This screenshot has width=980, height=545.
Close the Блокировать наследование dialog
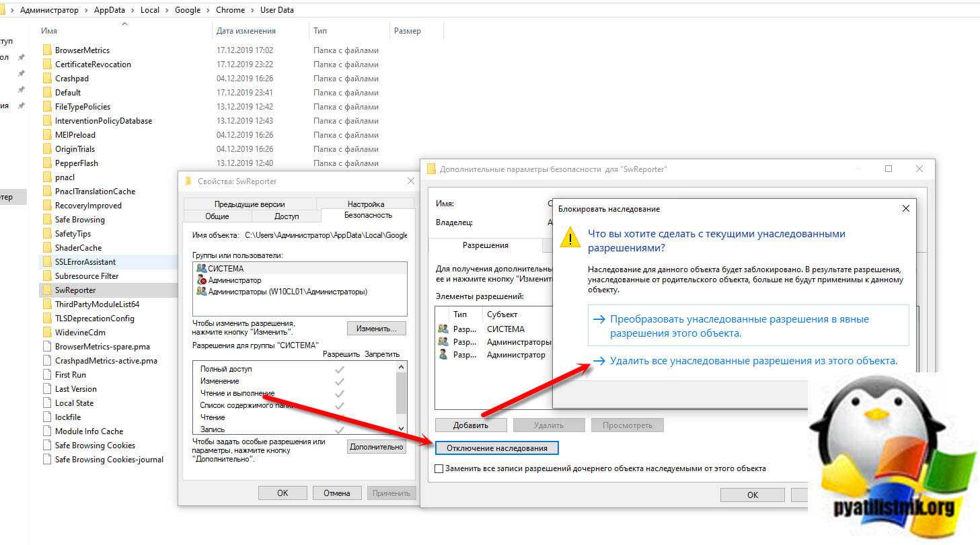pos(905,209)
